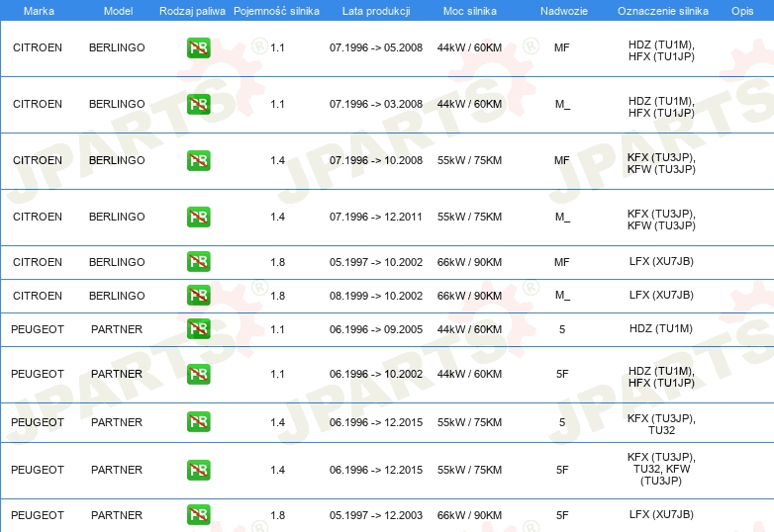The height and width of the screenshot is (532, 774).
Task: Click the Oznaczenie silnika column header
Action: click(x=660, y=10)
